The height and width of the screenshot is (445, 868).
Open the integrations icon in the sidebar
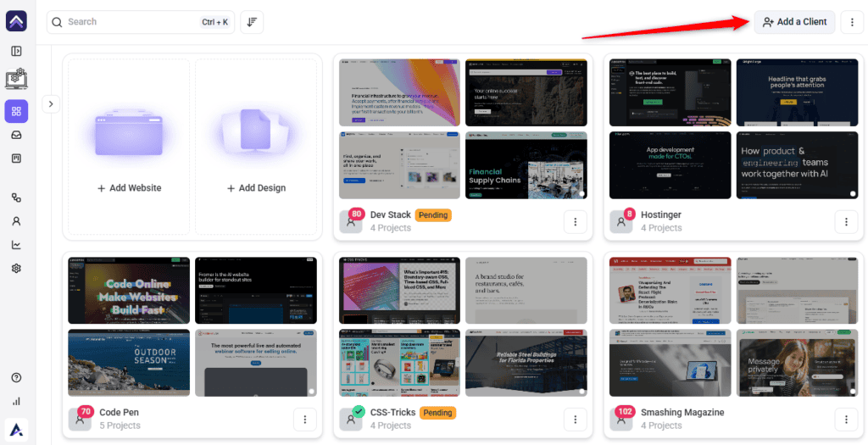tap(16, 197)
